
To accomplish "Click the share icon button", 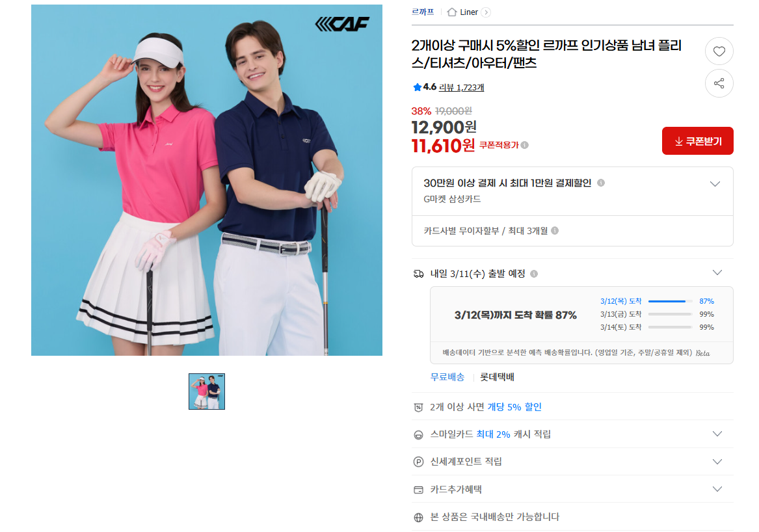I will (719, 83).
